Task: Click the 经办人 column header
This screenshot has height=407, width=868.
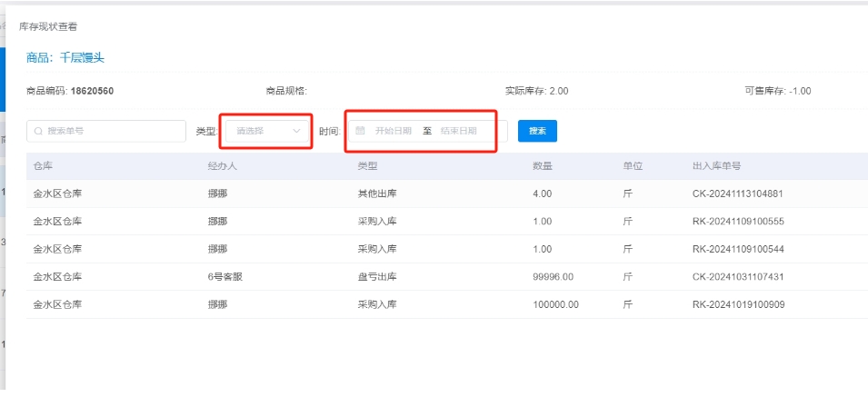Action: click(x=222, y=166)
